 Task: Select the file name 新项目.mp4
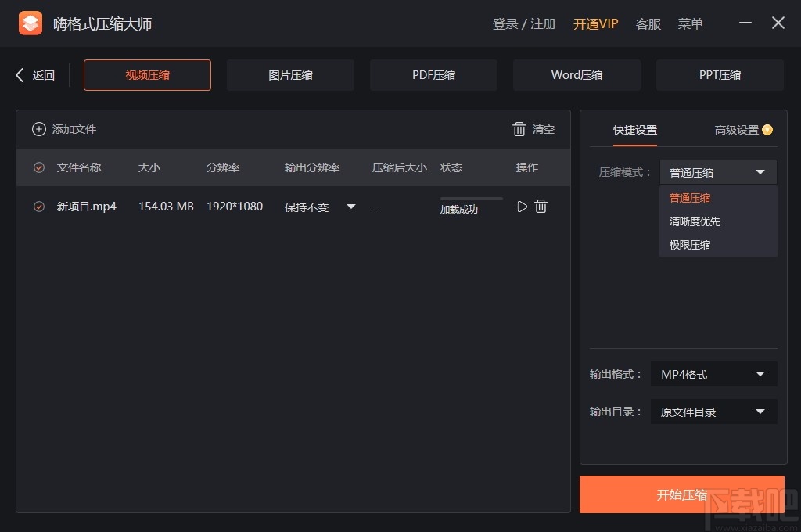click(x=88, y=206)
